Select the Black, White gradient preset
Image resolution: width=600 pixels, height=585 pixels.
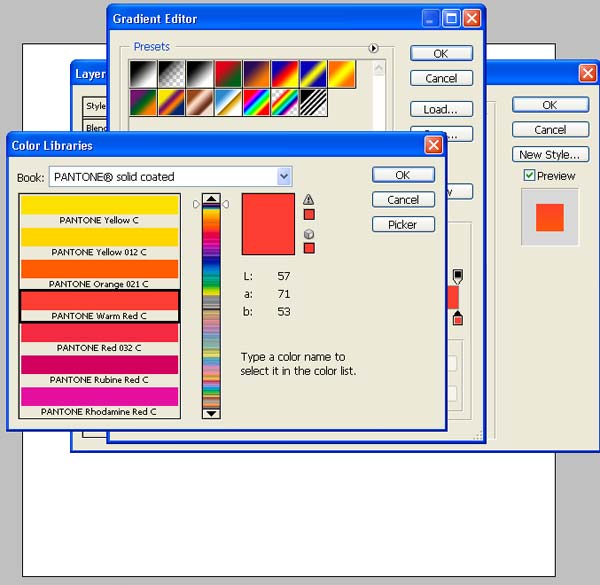coord(200,74)
